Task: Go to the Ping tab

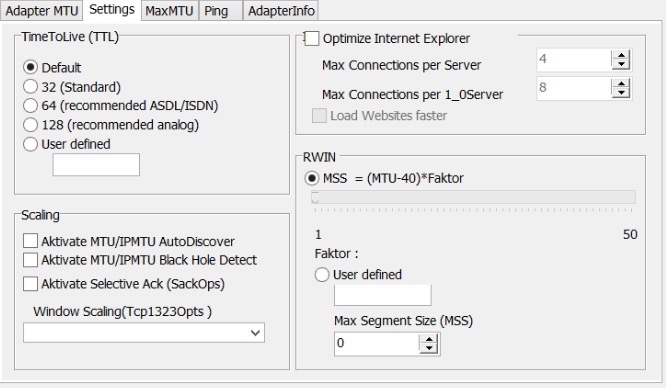Action: tap(220, 11)
